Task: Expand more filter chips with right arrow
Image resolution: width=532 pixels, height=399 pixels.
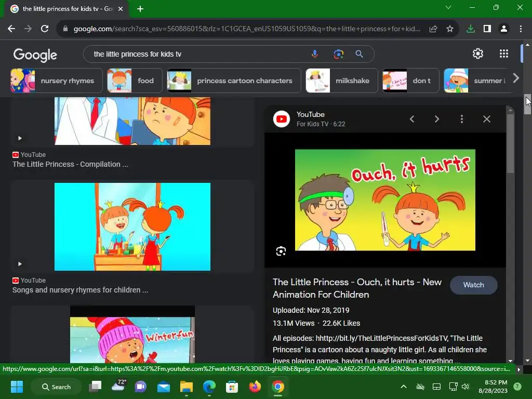Action: click(516, 78)
